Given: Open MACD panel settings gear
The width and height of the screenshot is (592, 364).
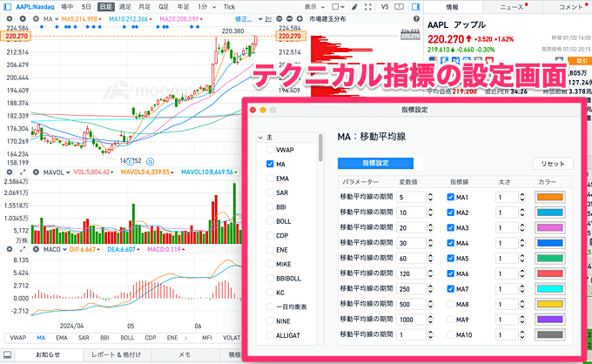Looking at the screenshot, I should click(10, 249).
